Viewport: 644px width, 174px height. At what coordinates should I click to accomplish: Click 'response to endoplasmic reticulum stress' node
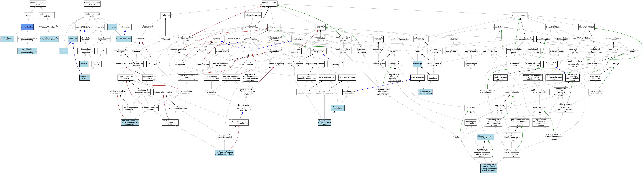point(395,64)
